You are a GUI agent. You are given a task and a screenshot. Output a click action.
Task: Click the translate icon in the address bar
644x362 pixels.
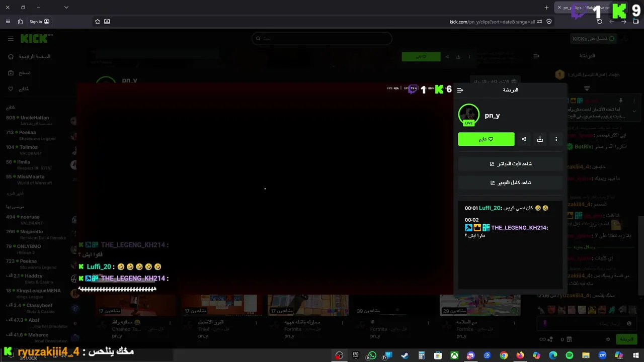point(540,22)
